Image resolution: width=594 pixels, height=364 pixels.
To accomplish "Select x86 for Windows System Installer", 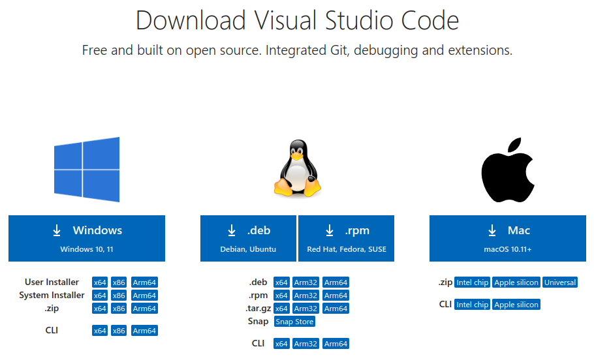I will [119, 296].
